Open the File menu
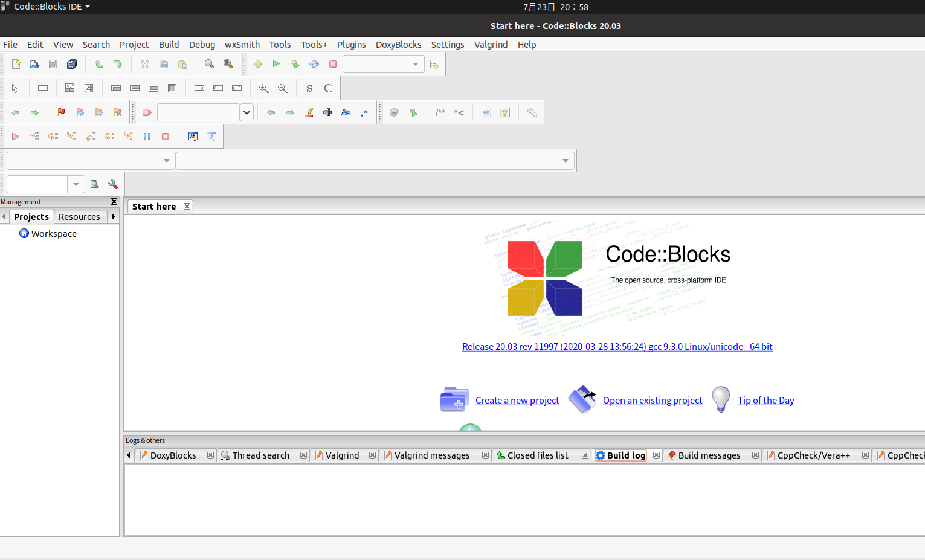Image resolution: width=925 pixels, height=560 pixels. coord(10,45)
